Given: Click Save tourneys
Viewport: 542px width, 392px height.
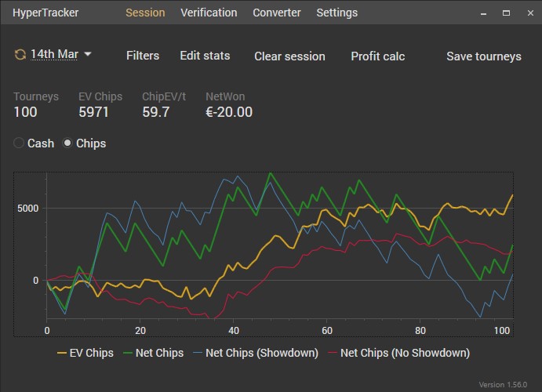Looking at the screenshot, I should pos(483,56).
